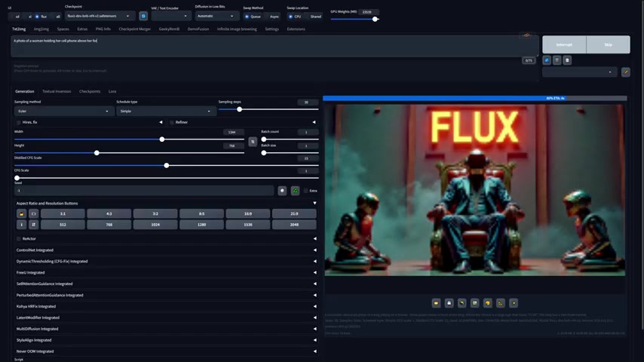Expand FreeU Integrated section
Image resolution: width=644 pixels, height=362 pixels.
click(x=166, y=272)
